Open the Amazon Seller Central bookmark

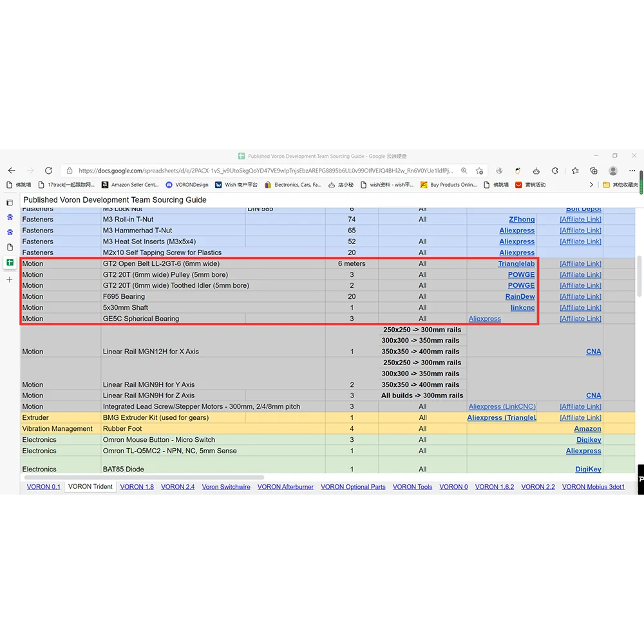pos(130,185)
